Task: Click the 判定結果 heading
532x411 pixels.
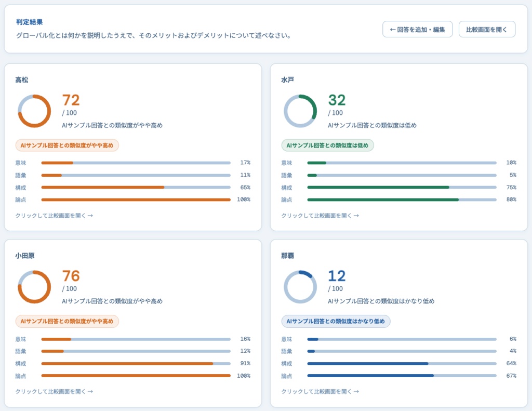Action: click(30, 22)
